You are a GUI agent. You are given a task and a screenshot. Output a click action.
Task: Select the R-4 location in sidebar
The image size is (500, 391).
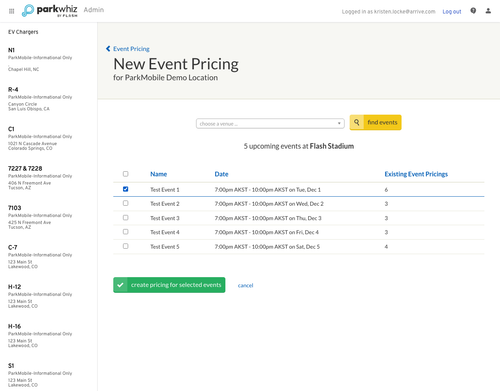(x=13, y=89)
